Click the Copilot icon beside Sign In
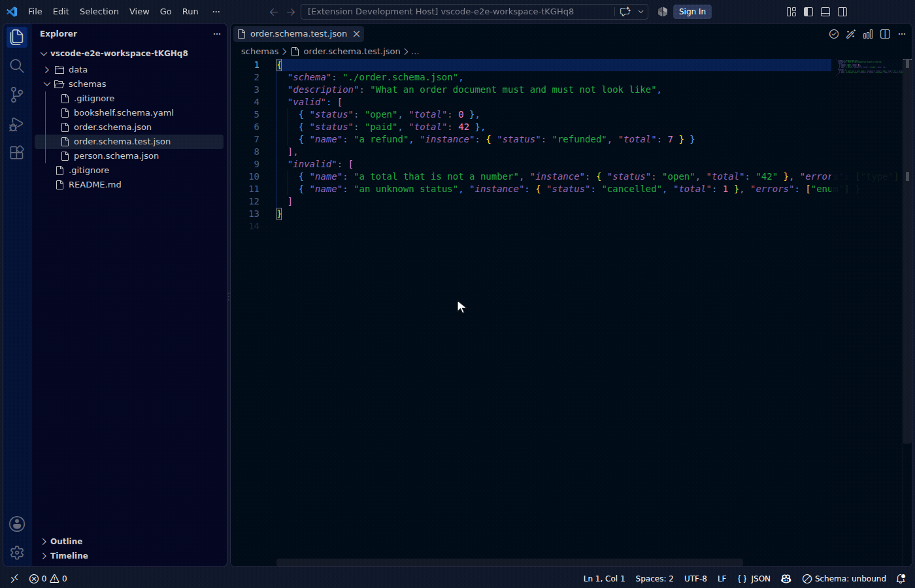The height and width of the screenshot is (588, 915). click(x=663, y=12)
